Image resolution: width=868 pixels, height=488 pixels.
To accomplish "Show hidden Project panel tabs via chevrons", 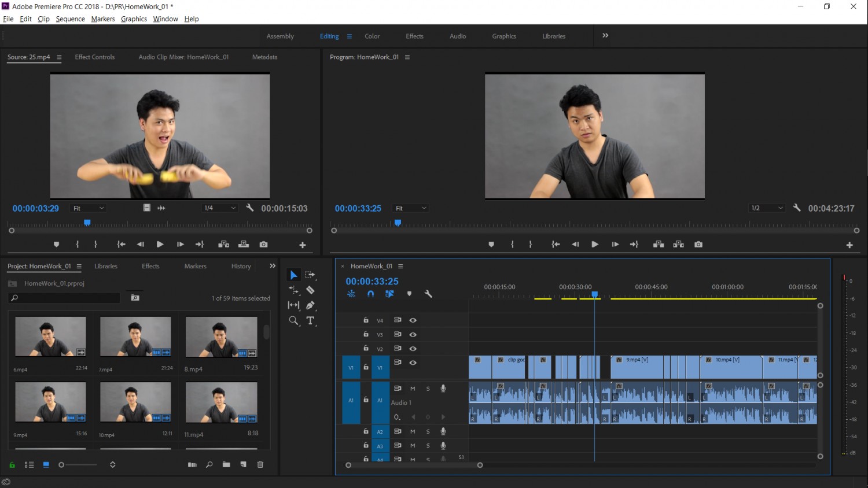I will pyautogui.click(x=273, y=266).
